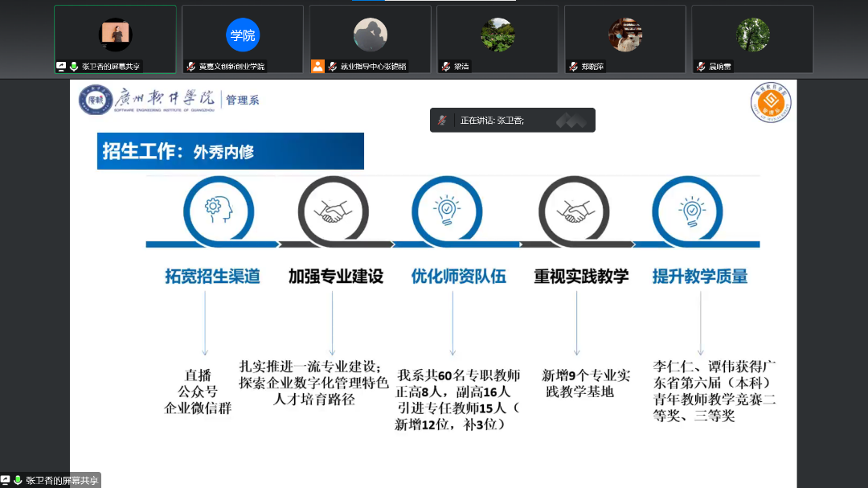Click the orange host icon for 就业指导中心张镜昭
Image resolution: width=868 pixels, height=488 pixels.
pos(318,67)
